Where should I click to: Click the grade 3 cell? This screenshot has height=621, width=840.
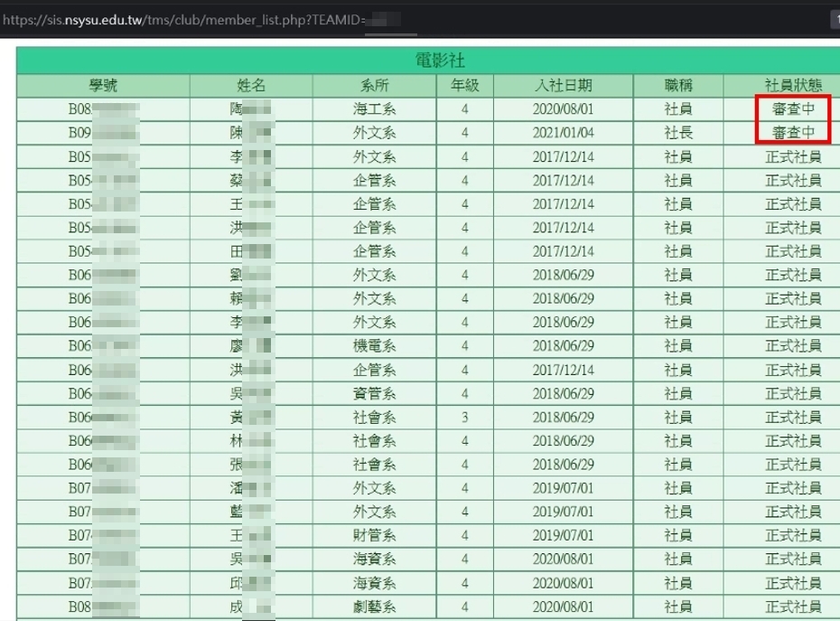[x=464, y=418]
